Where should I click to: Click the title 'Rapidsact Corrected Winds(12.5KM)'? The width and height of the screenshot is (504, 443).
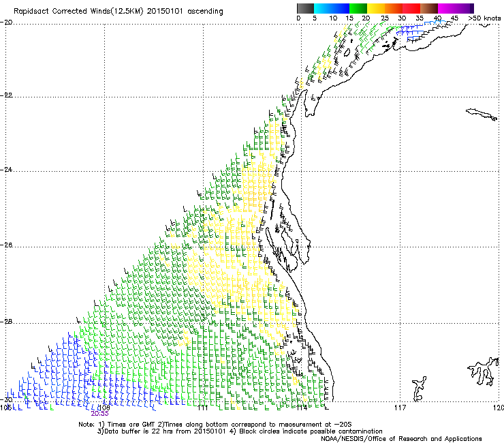(78, 12)
